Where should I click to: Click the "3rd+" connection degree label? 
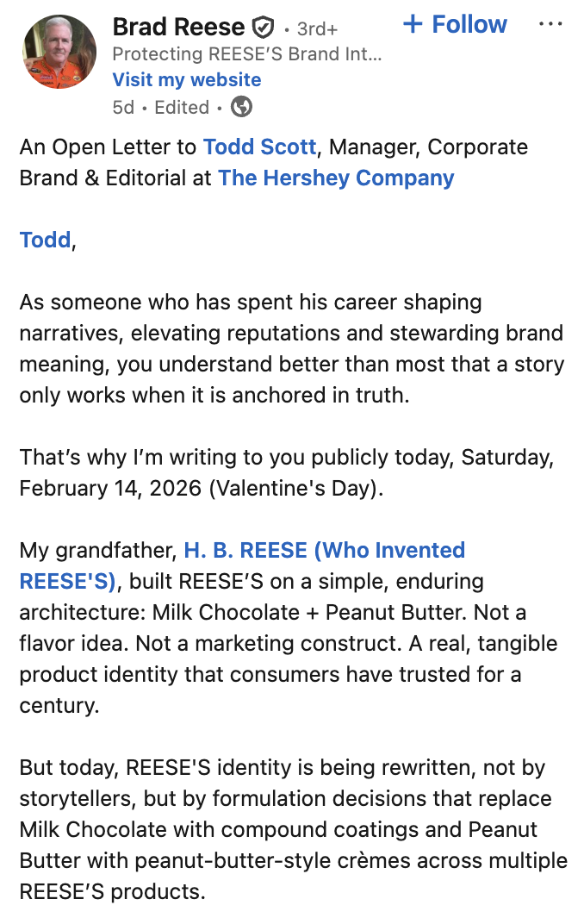[317, 28]
